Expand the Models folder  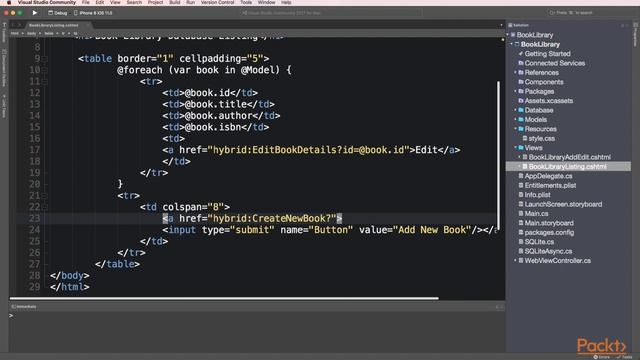point(516,120)
